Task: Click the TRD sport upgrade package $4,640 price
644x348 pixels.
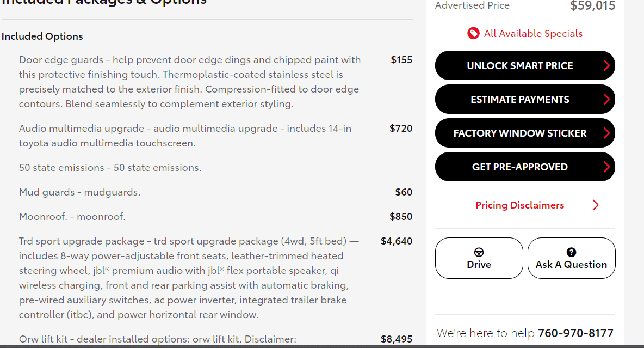Action: [x=396, y=241]
